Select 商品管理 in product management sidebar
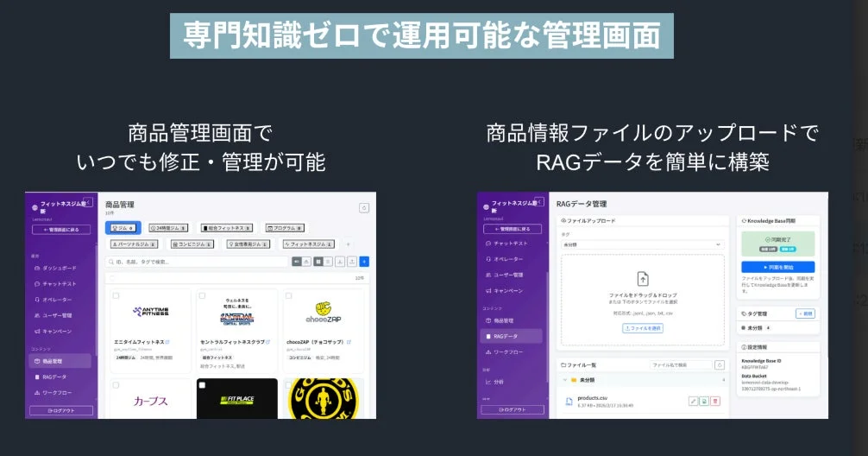This screenshot has width=868, height=456. point(60,361)
